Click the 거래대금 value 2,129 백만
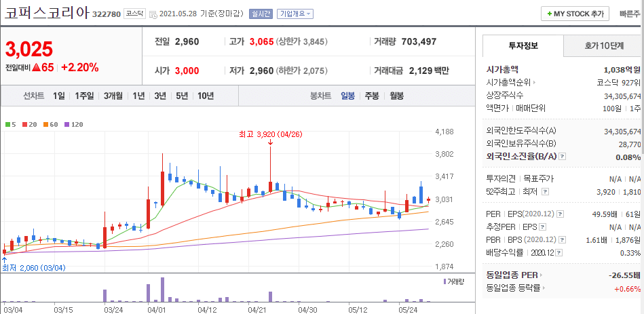 click(x=429, y=71)
